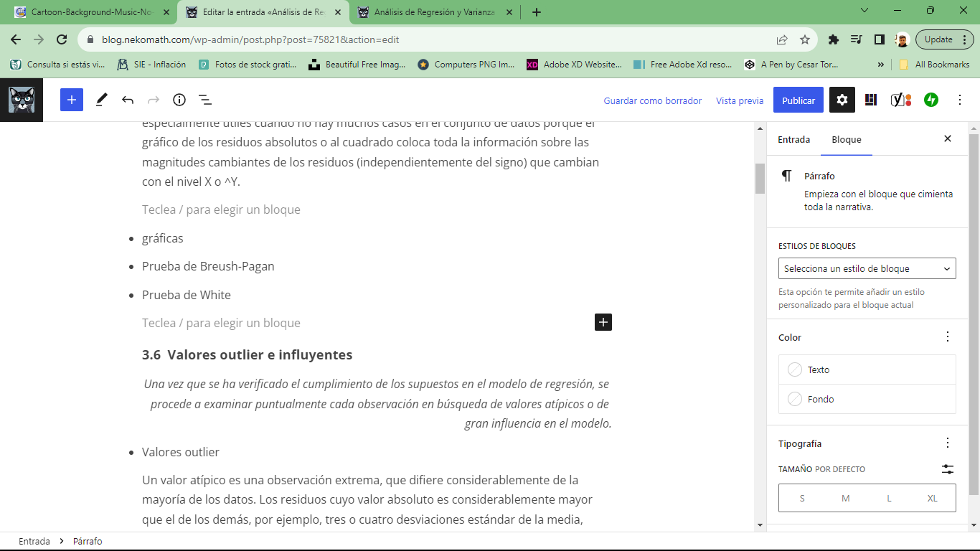Open the document details info icon

(179, 100)
